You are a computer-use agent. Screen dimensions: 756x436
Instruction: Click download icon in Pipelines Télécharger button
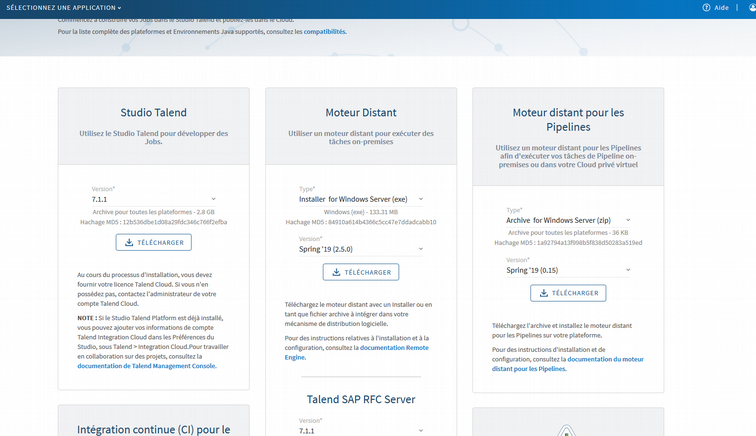click(544, 293)
